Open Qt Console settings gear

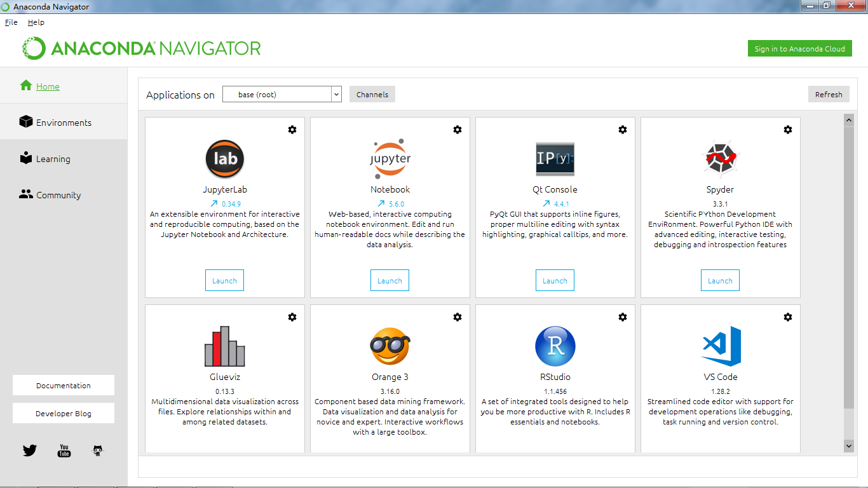[x=623, y=130]
